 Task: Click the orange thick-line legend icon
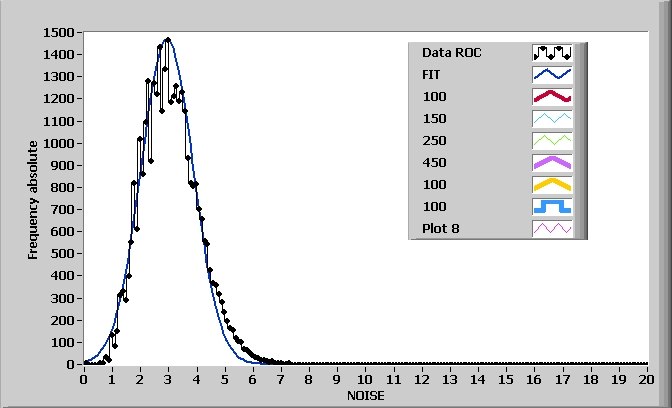(x=552, y=185)
